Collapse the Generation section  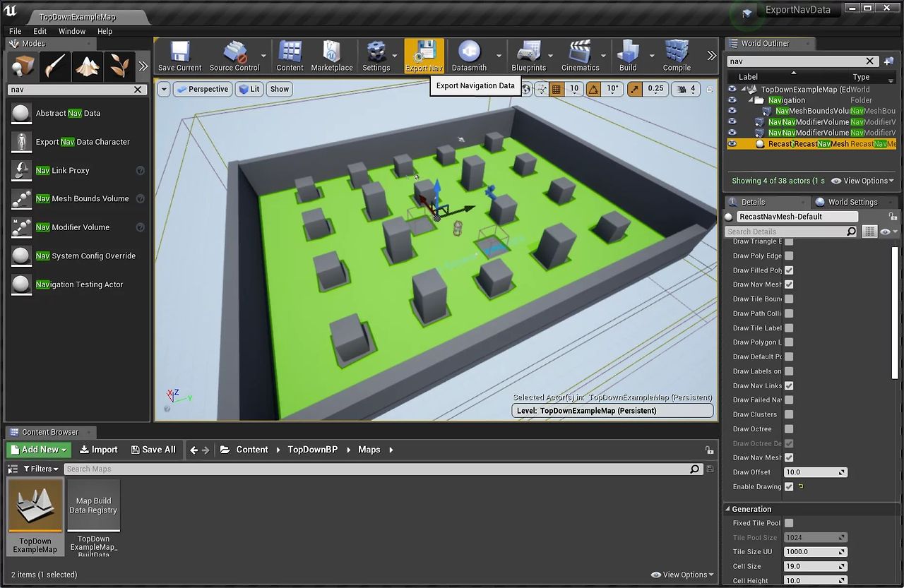727,509
